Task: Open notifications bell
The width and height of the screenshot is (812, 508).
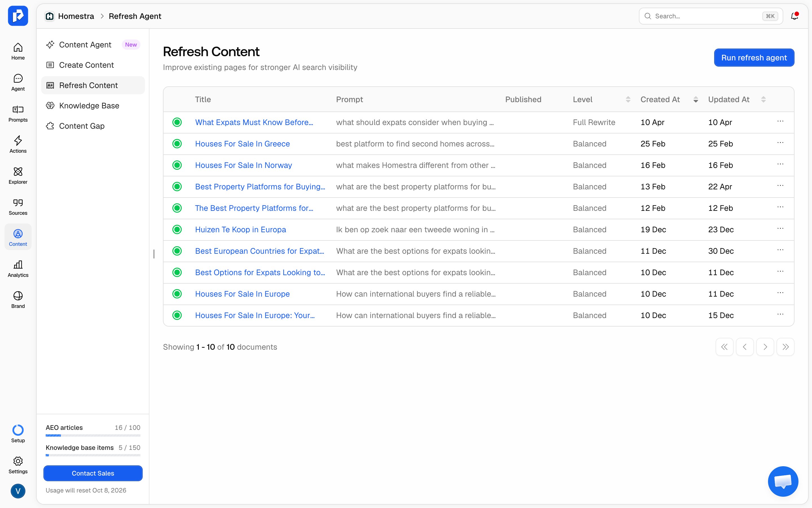Action: [x=794, y=16]
